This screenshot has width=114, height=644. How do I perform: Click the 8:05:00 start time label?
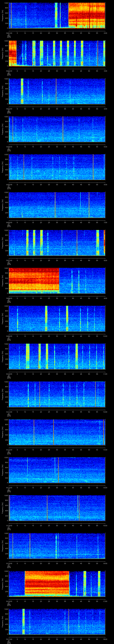click(x=9, y=184)
